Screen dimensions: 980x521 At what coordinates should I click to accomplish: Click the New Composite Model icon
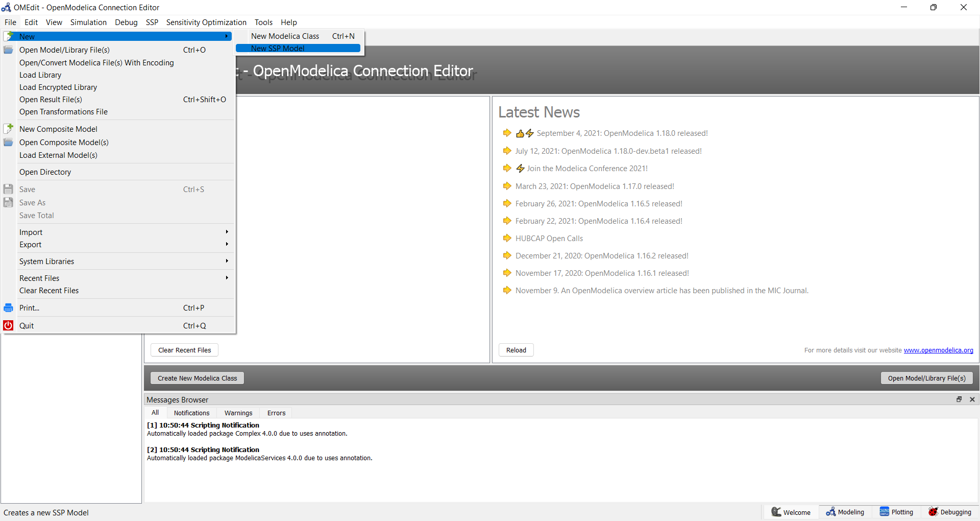[x=8, y=129]
